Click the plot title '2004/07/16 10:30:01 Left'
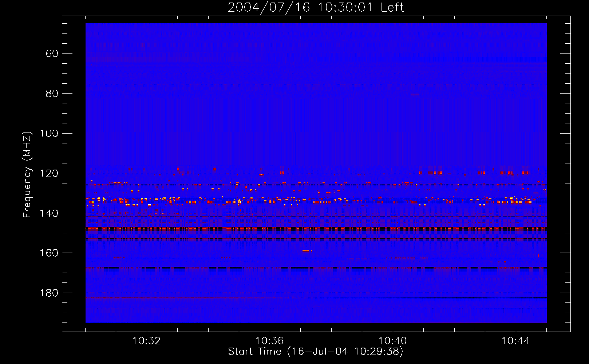The height and width of the screenshot is (364, 589). click(316, 7)
